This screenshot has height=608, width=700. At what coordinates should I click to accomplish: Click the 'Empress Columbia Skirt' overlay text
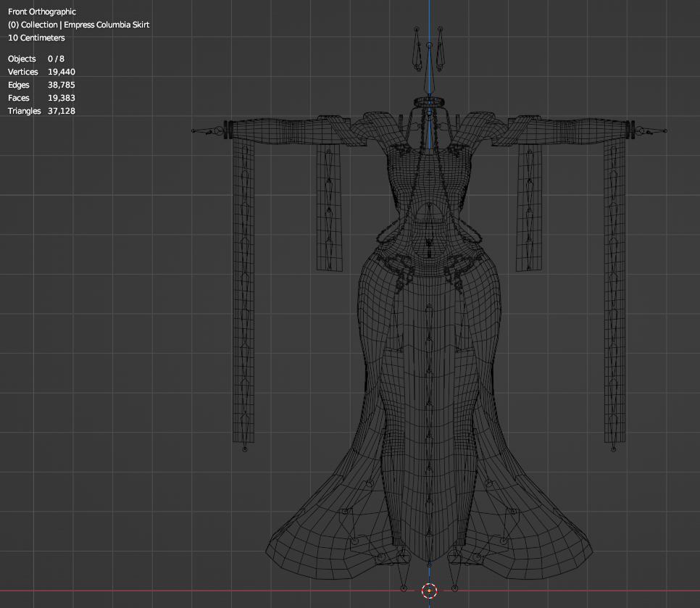(x=106, y=25)
